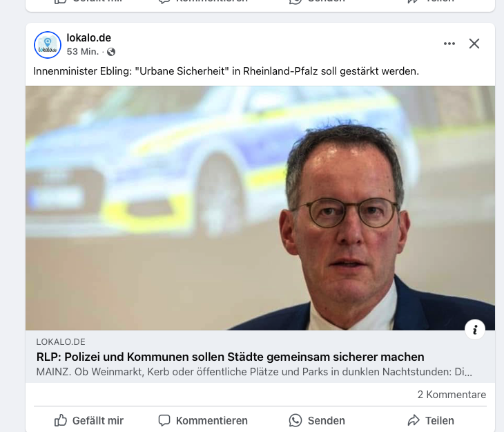Open the article preview image
Screen dimensions: 504x432
pyautogui.click(x=260, y=208)
